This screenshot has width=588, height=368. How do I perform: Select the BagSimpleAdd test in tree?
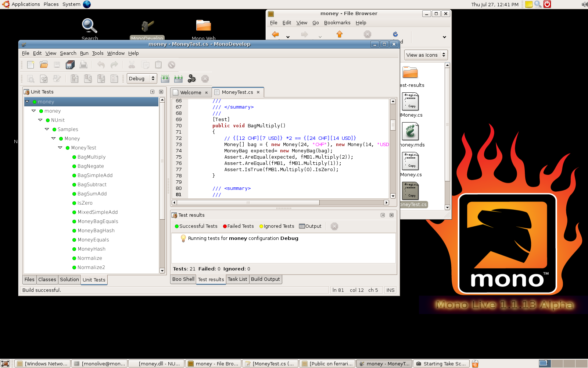click(95, 176)
